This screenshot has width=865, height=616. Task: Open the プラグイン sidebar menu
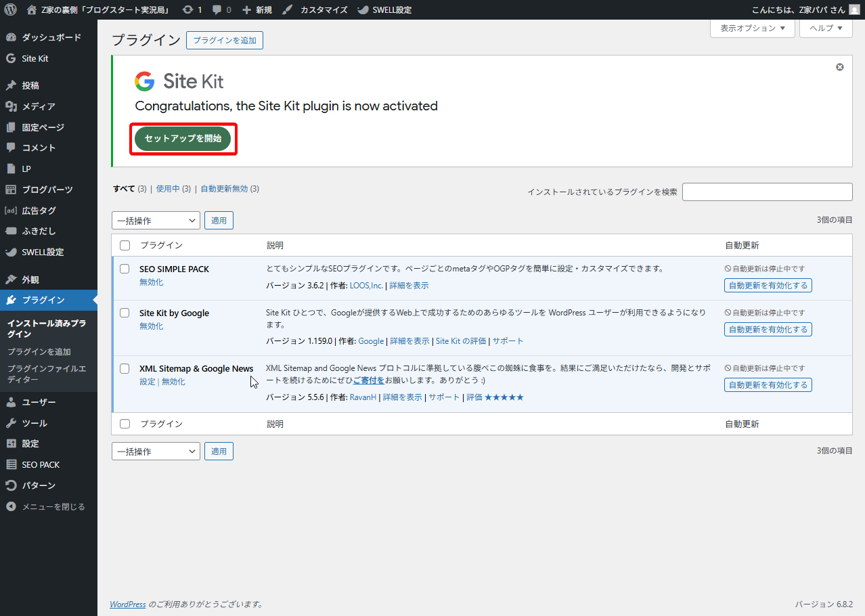pos(49,300)
